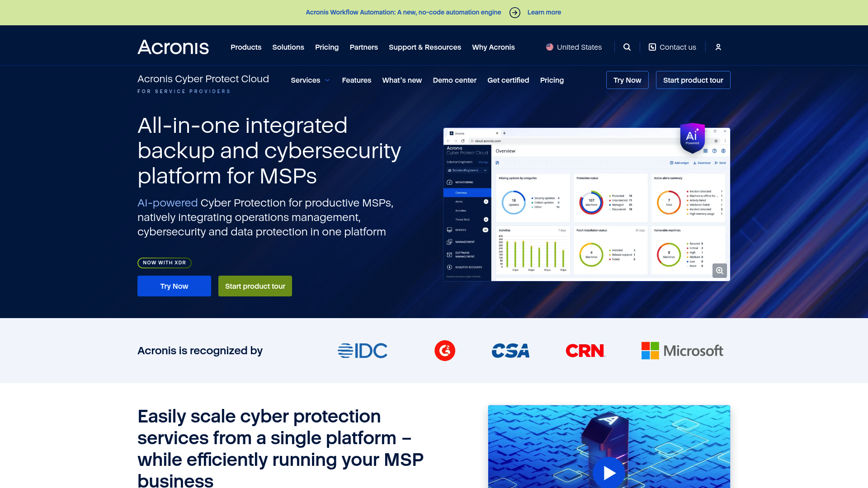Select the Microsoft recognition logo
Viewport: 868px width, 488px height.
683,351
